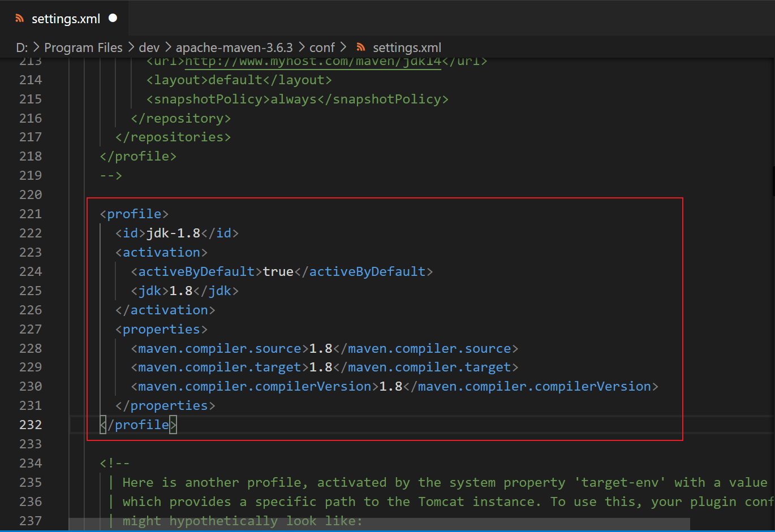Click the closing activation tag
This screenshot has width=775, height=532.
[165, 310]
